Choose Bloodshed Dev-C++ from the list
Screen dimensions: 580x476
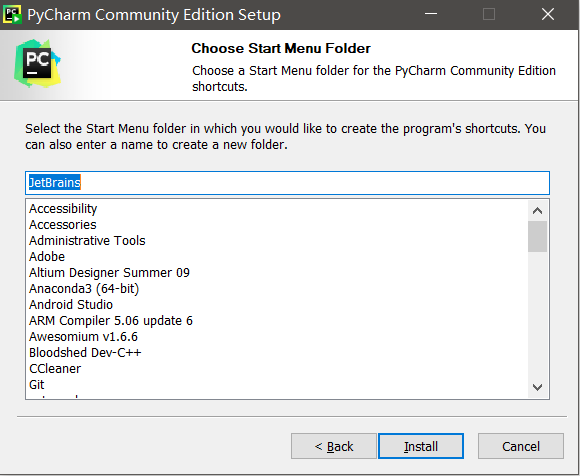(x=85, y=352)
